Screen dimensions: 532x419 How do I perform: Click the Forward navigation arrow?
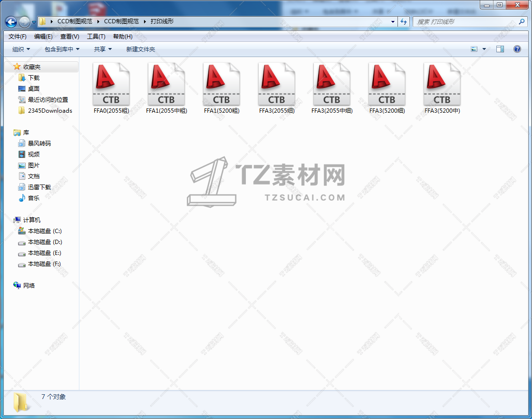(24, 22)
